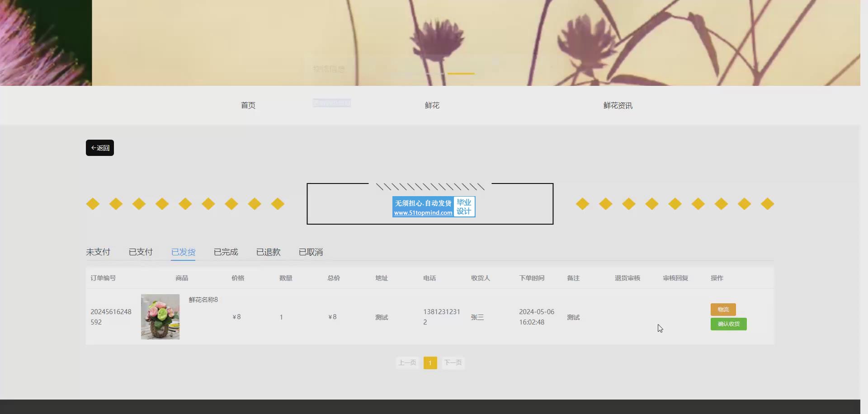Click the 返回 back button
The width and height of the screenshot is (868, 414).
[x=100, y=148]
